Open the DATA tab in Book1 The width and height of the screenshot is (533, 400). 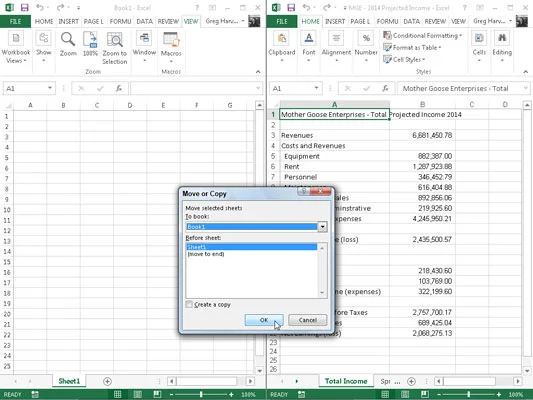[144, 21]
